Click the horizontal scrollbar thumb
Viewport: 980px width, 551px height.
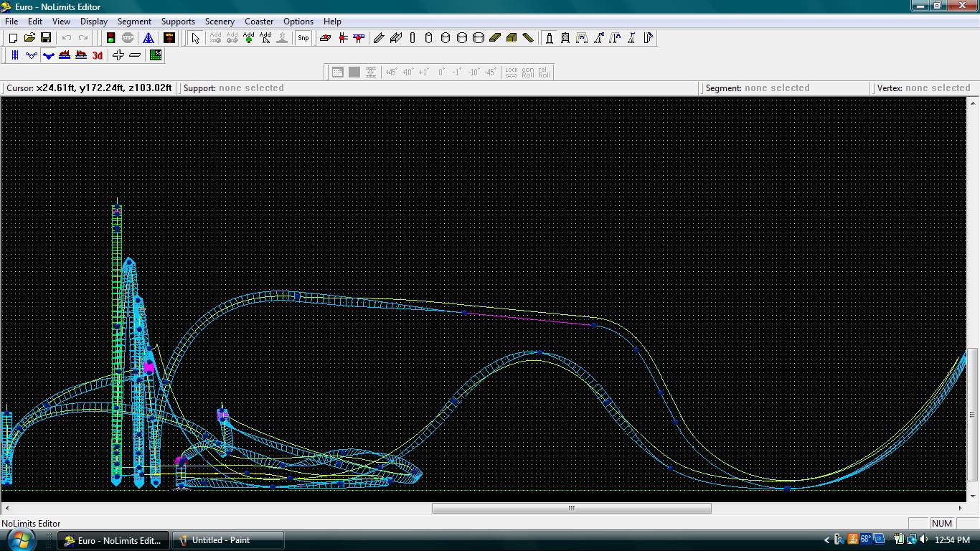pos(572,508)
